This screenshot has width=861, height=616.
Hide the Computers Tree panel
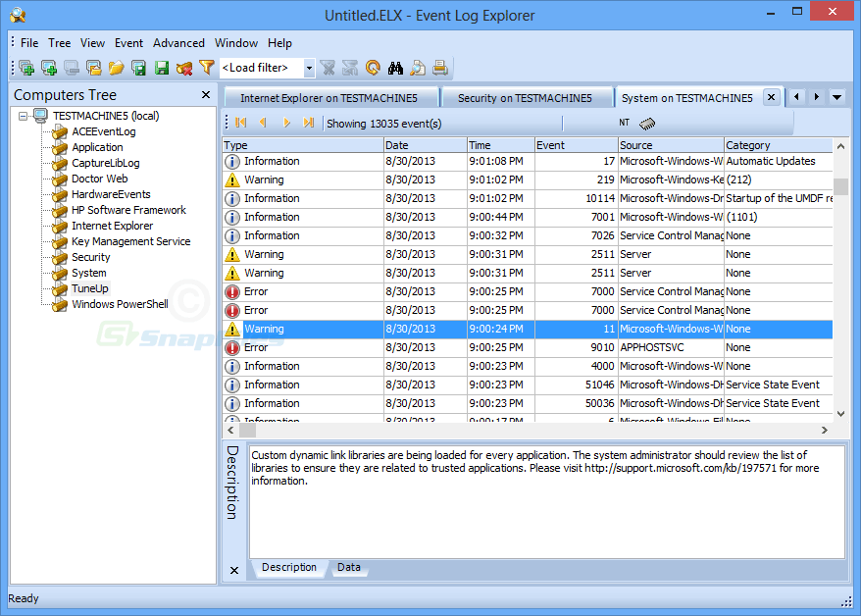(x=205, y=94)
